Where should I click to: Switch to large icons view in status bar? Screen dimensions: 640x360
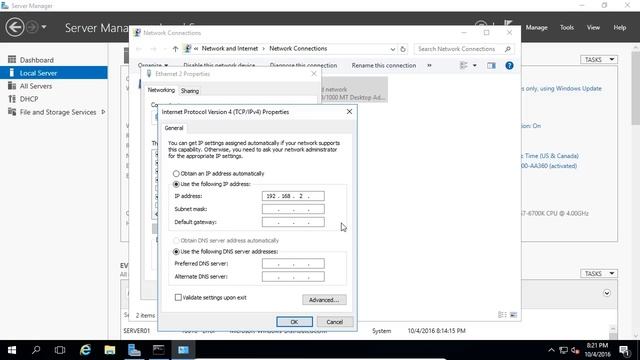513,315
